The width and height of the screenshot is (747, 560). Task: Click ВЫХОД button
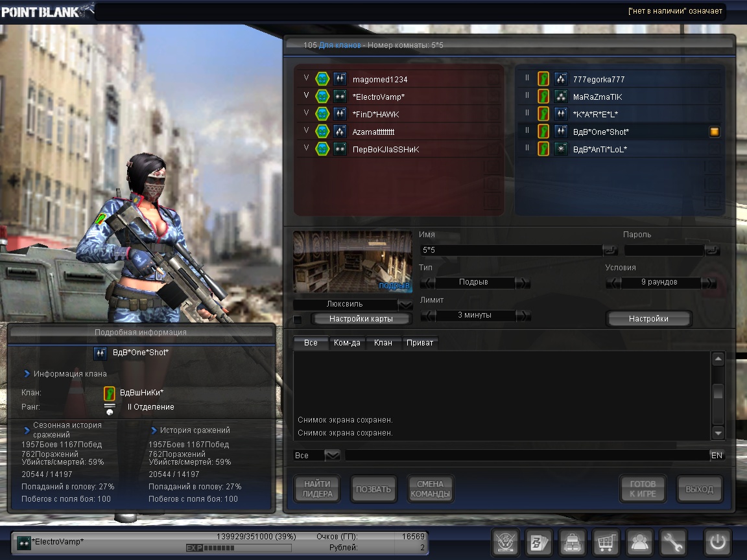coord(700,489)
